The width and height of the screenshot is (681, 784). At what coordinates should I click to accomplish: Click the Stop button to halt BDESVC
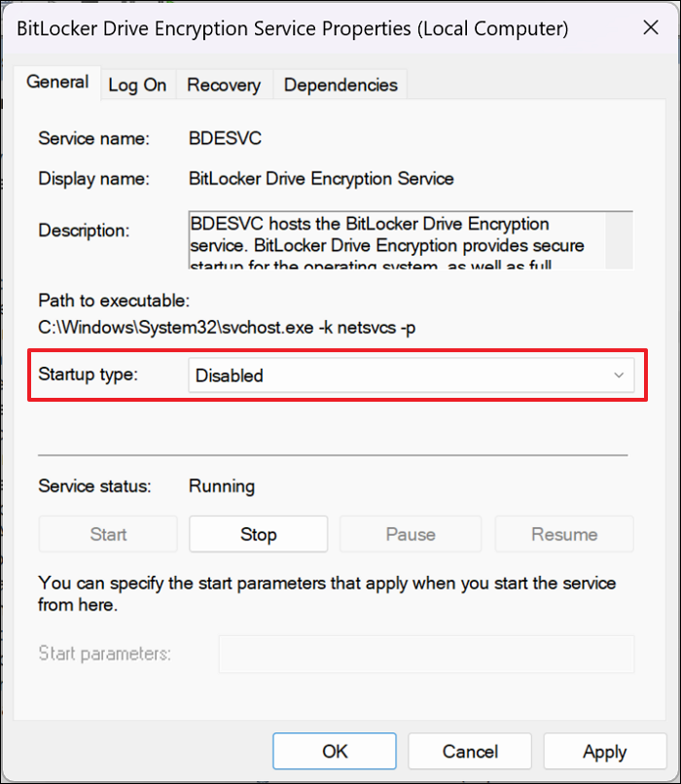pyautogui.click(x=258, y=533)
